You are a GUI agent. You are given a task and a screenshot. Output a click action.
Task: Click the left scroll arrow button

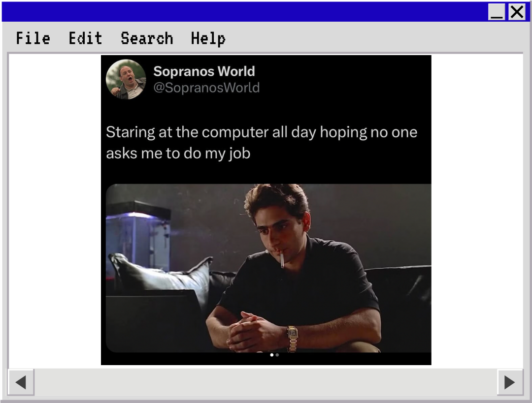point(21,382)
